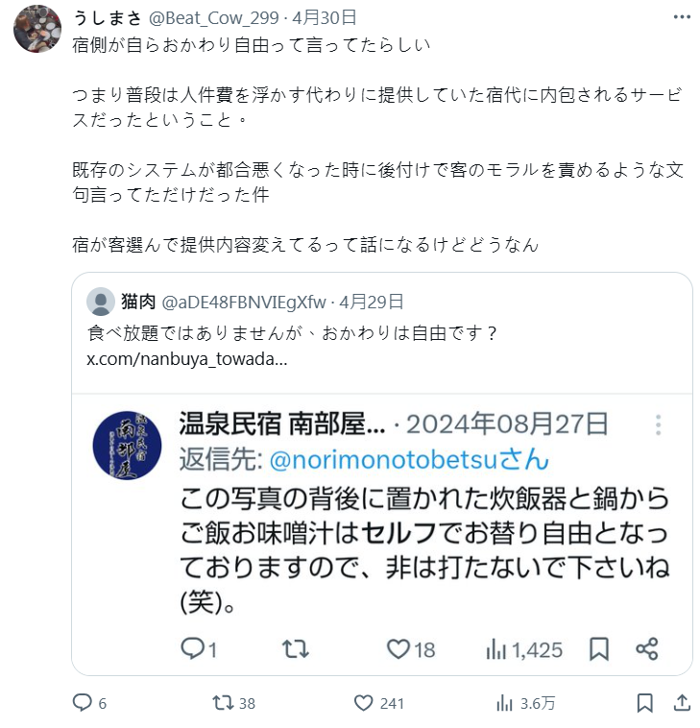
Task: Open 猫肉 quoted user avatar
Action: [x=101, y=302]
